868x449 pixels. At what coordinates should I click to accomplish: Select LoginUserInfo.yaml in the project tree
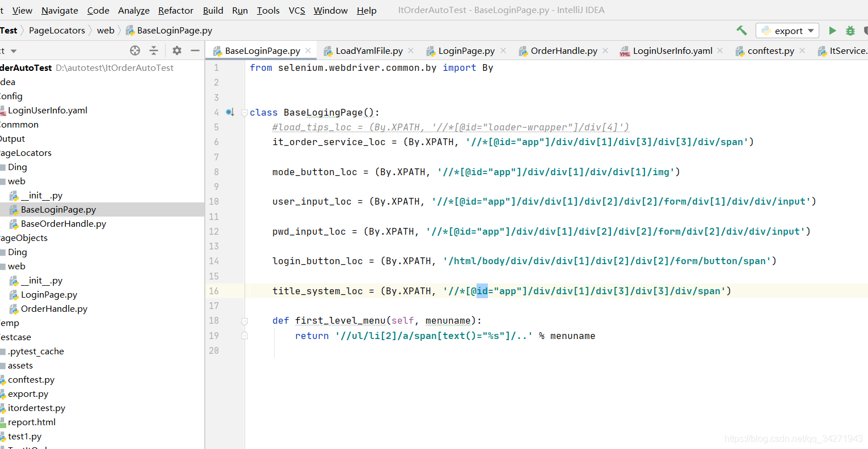[48, 110]
